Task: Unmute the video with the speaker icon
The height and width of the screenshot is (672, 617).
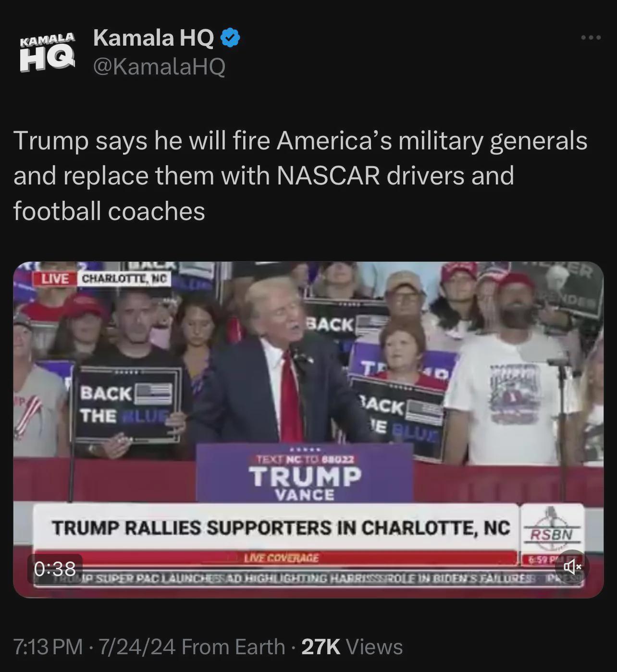Action: (x=572, y=567)
